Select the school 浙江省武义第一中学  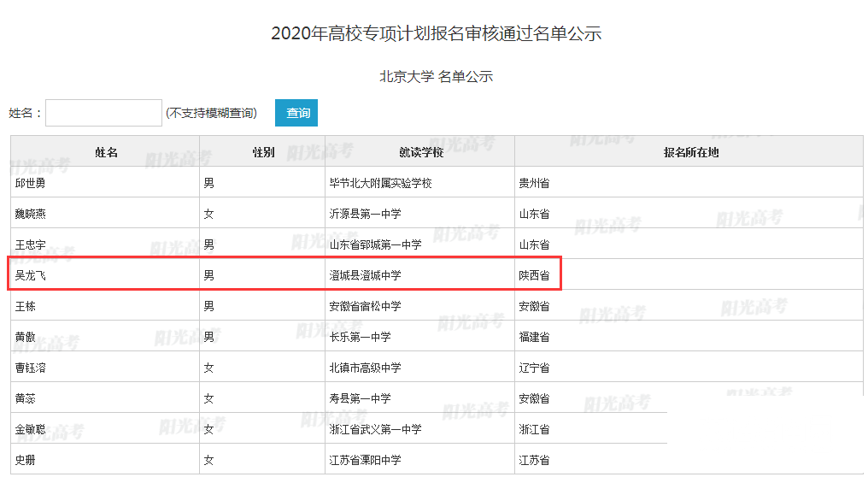(375, 429)
